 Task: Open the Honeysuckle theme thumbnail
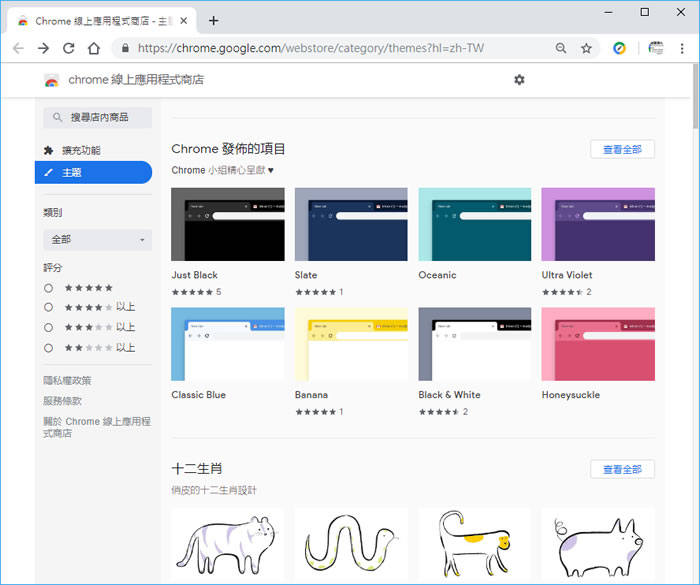[x=598, y=344]
